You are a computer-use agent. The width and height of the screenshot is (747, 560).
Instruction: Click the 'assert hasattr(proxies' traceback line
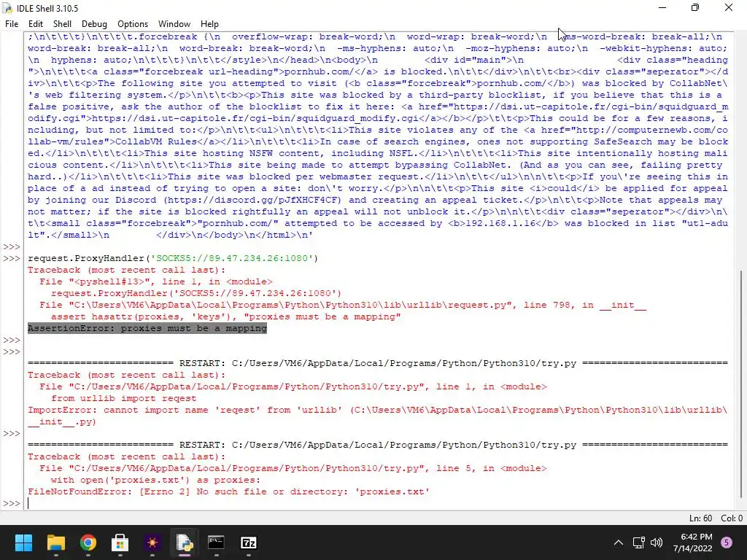226,316
